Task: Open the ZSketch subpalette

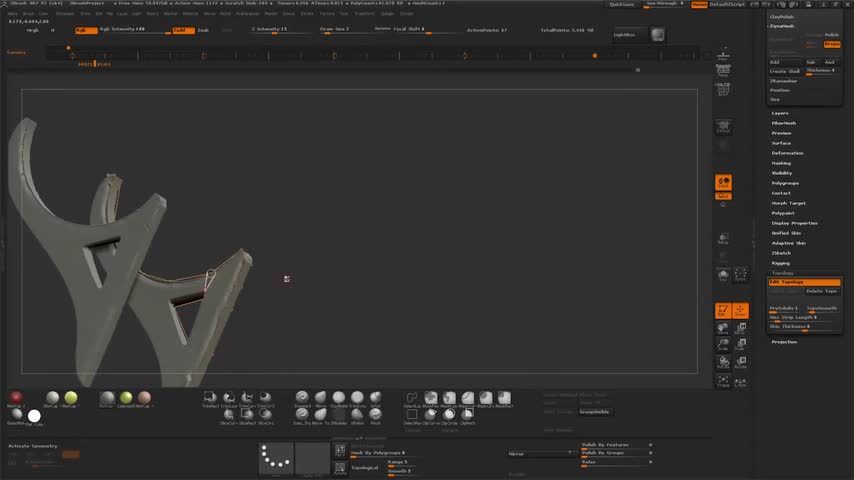Action: [781, 253]
